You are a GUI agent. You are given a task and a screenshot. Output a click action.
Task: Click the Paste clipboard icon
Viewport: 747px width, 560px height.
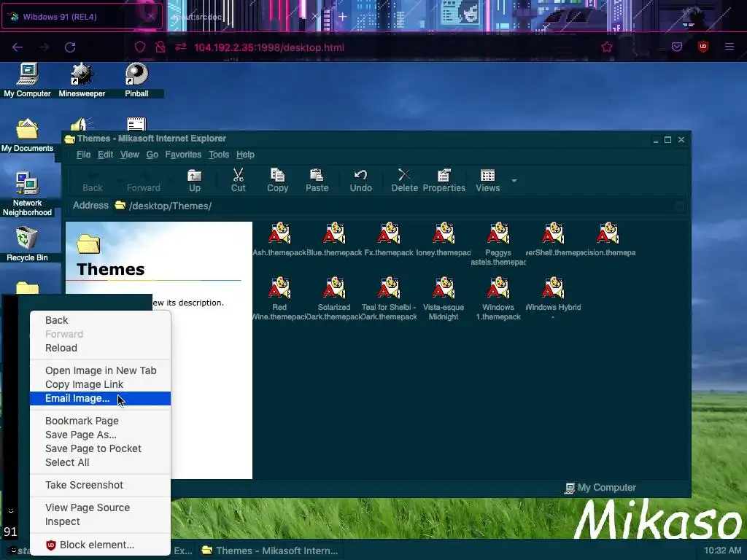317,181
